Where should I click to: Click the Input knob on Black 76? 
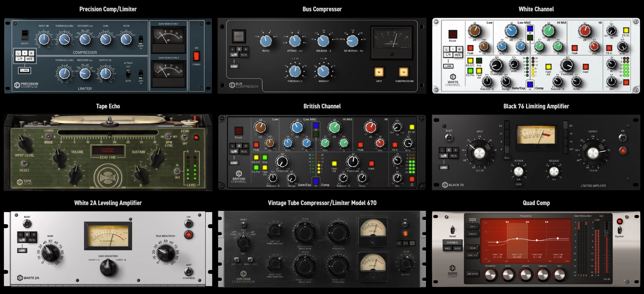pos(479,152)
